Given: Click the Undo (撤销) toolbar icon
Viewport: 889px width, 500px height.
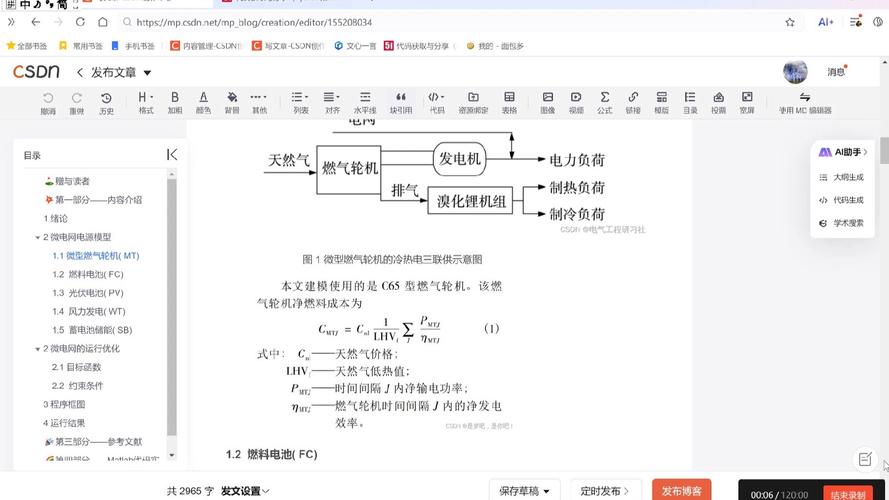Looking at the screenshot, I should [48, 103].
